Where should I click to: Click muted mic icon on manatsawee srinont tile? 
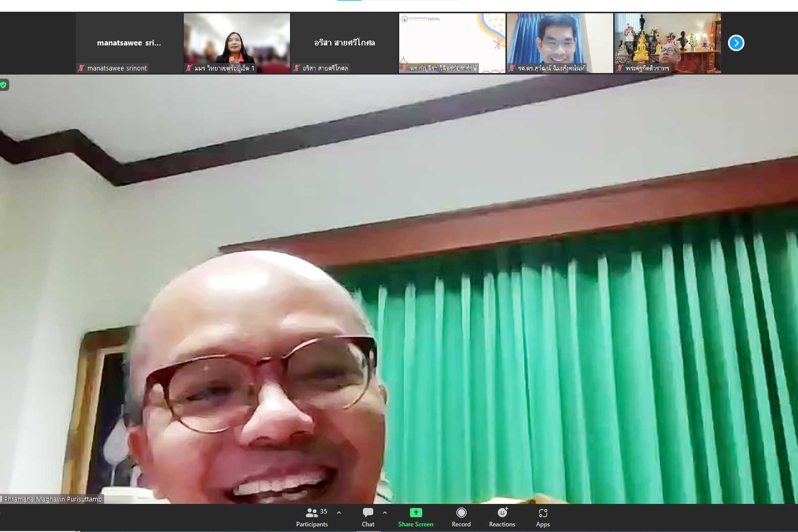(x=81, y=68)
